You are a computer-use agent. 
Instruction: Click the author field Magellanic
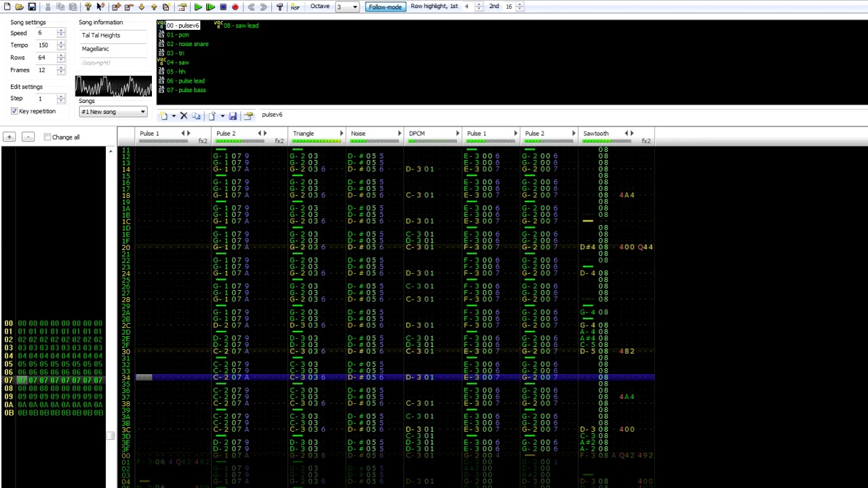pos(112,49)
